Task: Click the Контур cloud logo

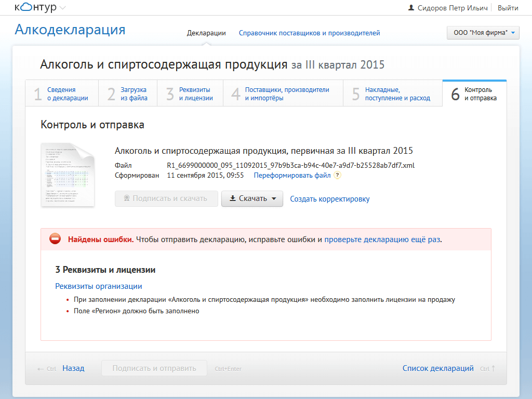Action: tap(35, 7)
